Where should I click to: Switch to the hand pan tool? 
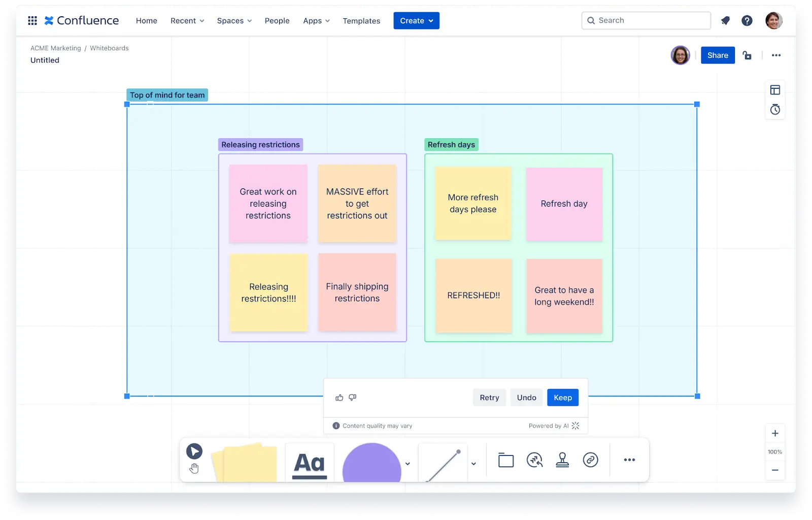click(x=194, y=468)
